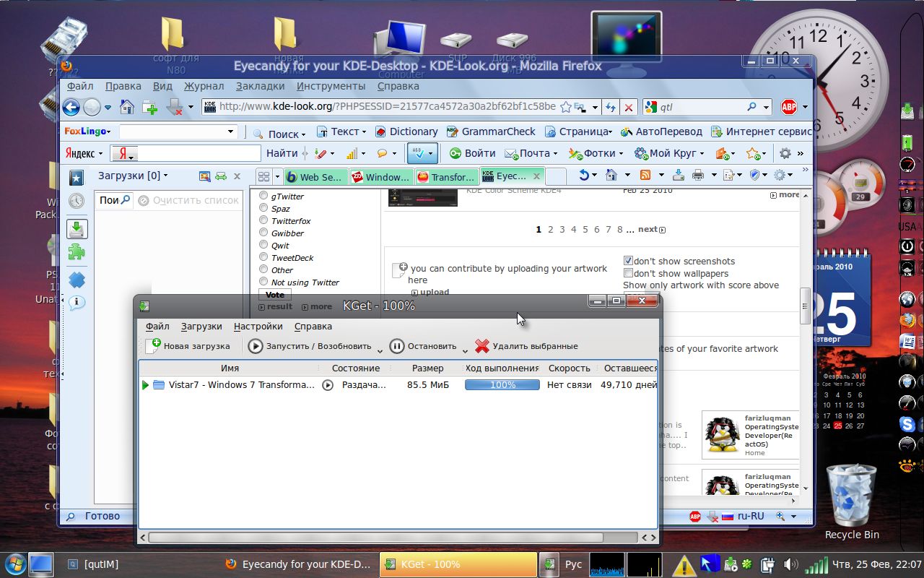
Task: Open the Bookmarks star icon in sidebar
Action: coord(77,178)
